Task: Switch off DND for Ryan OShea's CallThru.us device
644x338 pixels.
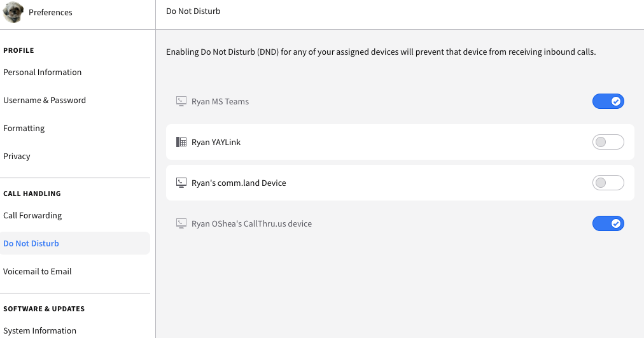Action: point(608,223)
